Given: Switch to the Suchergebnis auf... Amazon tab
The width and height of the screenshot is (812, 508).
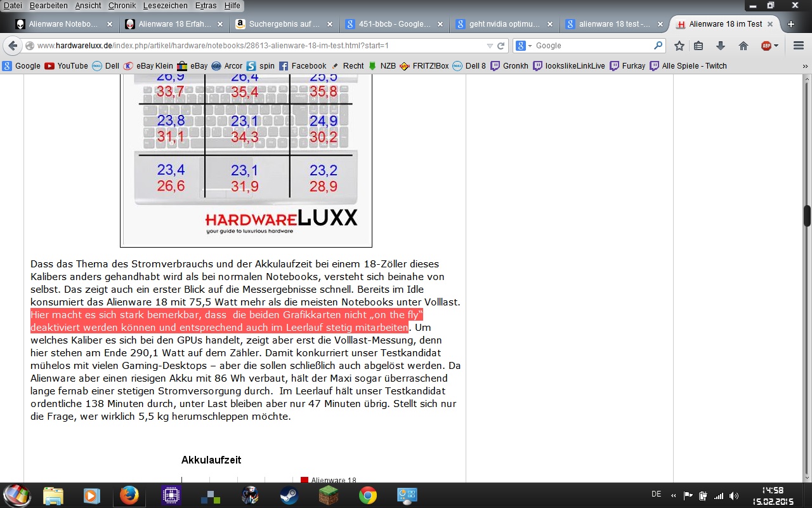Looking at the screenshot, I should 284,24.
